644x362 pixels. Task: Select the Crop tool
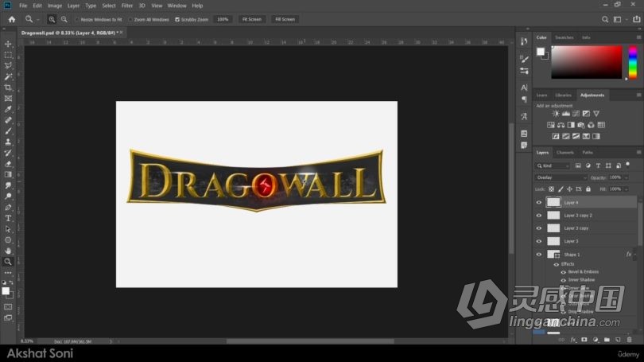[8, 88]
